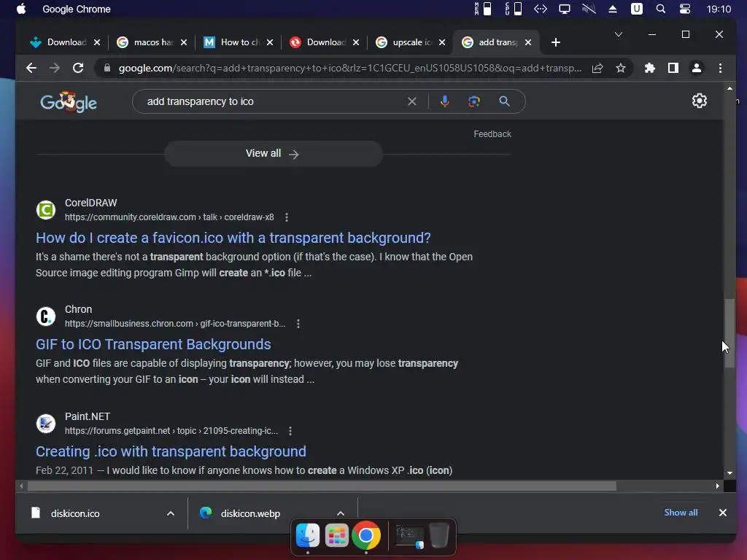Open the Chrome extensions puzzle icon
The height and width of the screenshot is (560, 747).
pos(650,68)
